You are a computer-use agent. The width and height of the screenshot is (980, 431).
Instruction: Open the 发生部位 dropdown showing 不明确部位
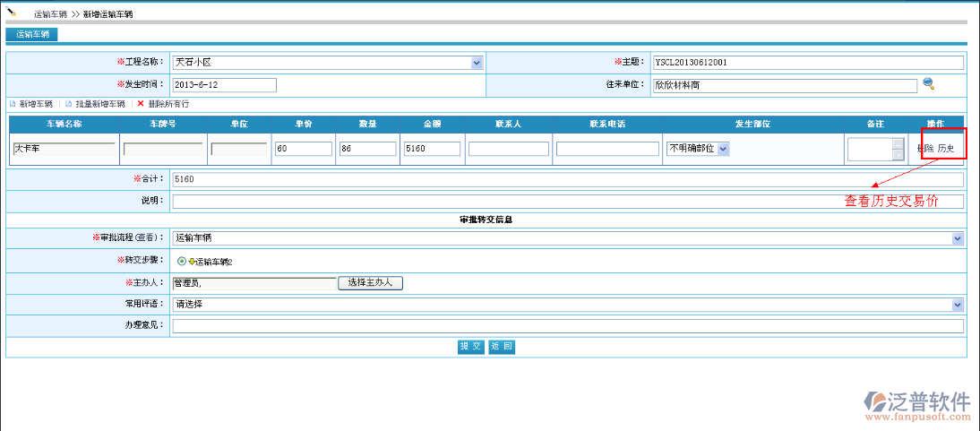(x=723, y=149)
